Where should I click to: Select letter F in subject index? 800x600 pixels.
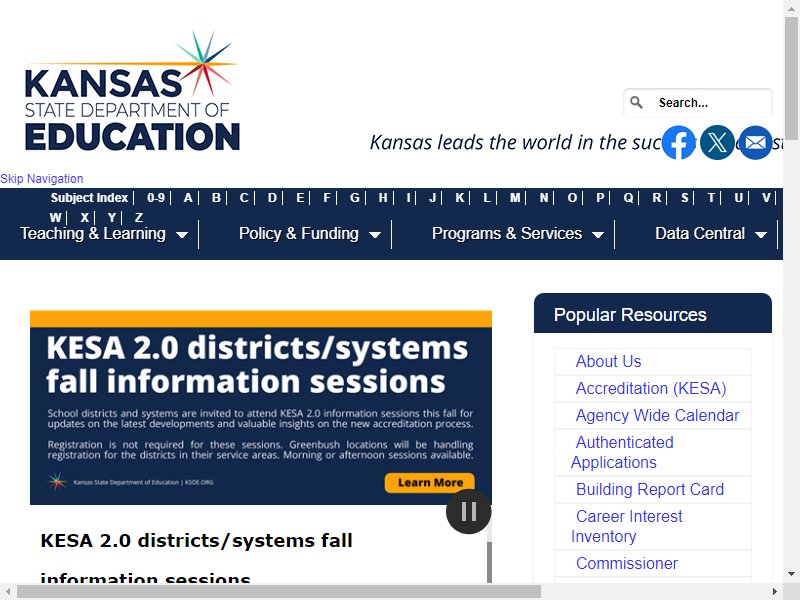click(327, 197)
